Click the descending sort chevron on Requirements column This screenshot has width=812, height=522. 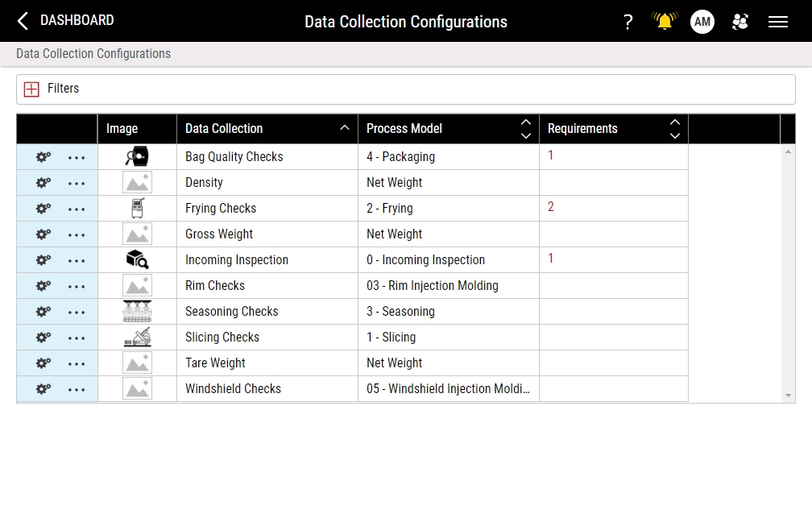tap(675, 135)
